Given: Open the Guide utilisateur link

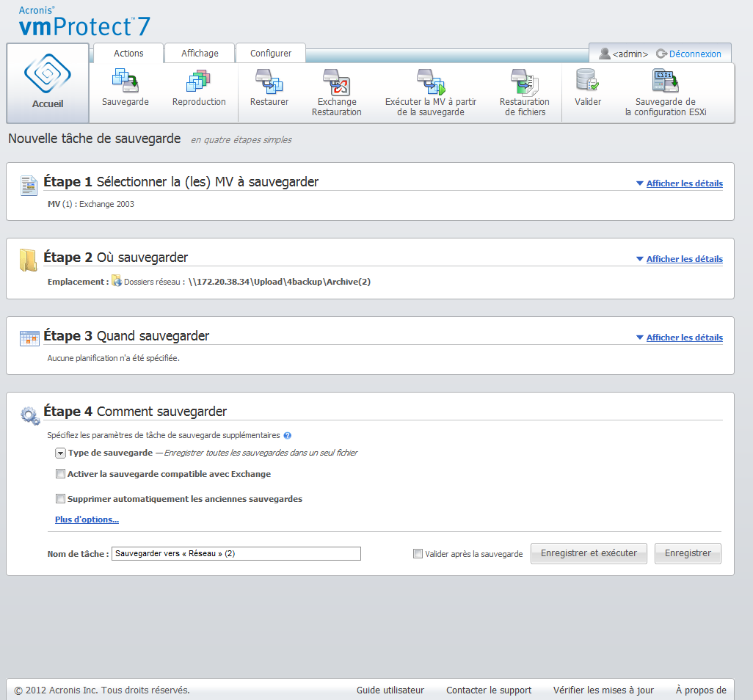Looking at the screenshot, I should point(390,690).
